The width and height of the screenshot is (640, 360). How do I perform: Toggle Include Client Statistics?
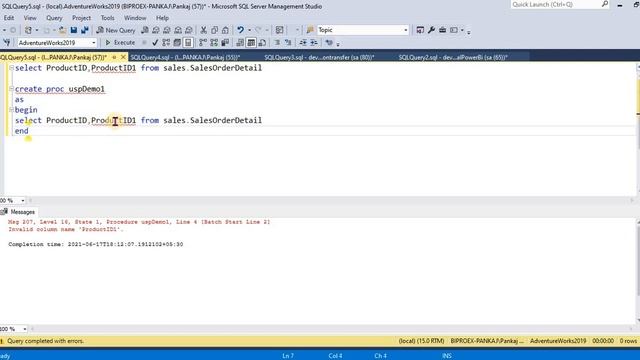225,42
